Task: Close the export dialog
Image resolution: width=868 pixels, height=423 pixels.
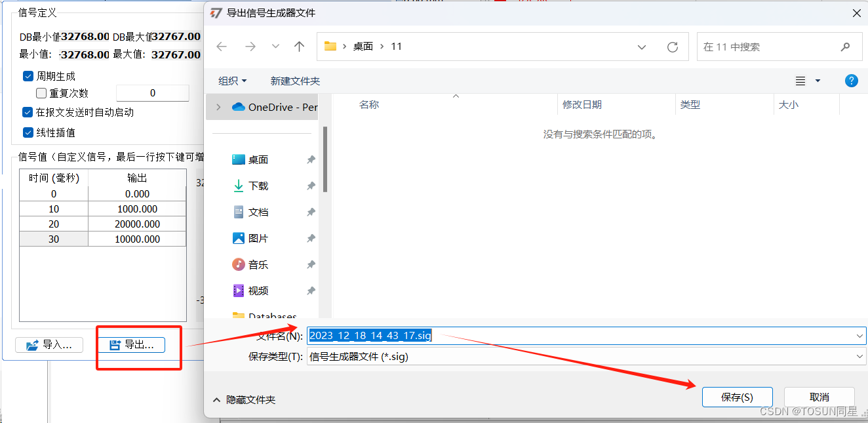Action: 856,13
